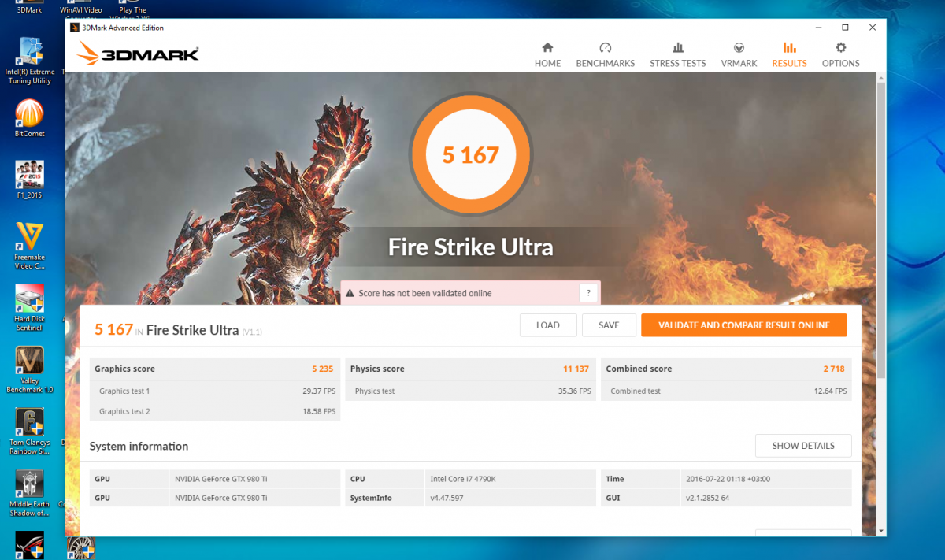This screenshot has height=560, width=945.
Task: Click the System information heading
Action: (x=139, y=446)
